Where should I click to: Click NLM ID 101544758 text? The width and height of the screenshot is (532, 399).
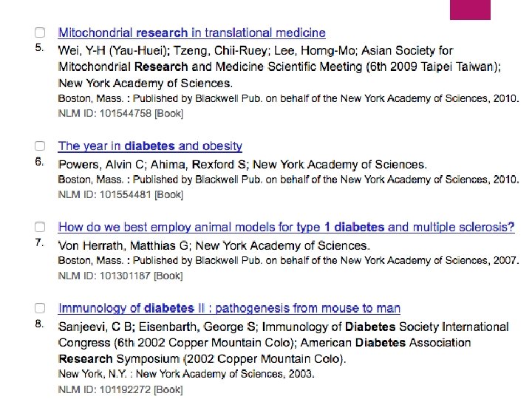click(120, 113)
